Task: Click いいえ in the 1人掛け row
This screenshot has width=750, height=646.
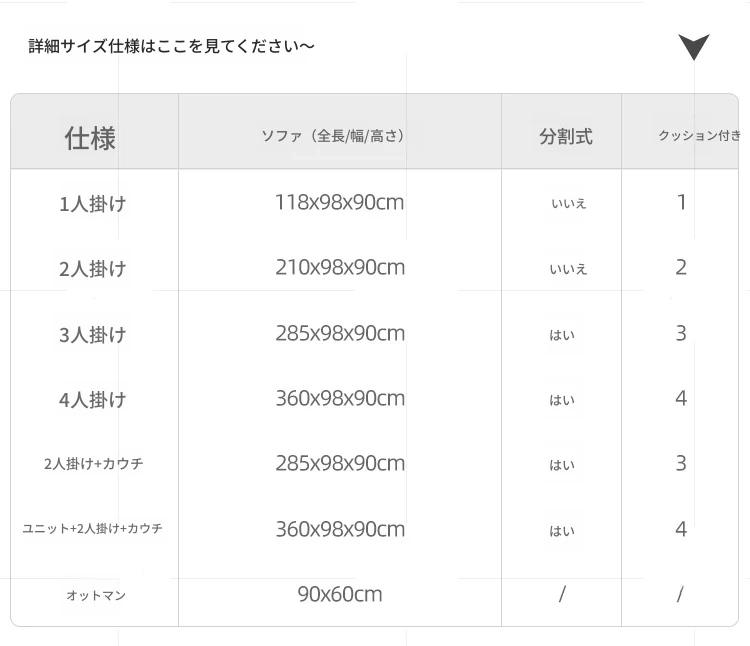Action: pyautogui.click(x=569, y=204)
